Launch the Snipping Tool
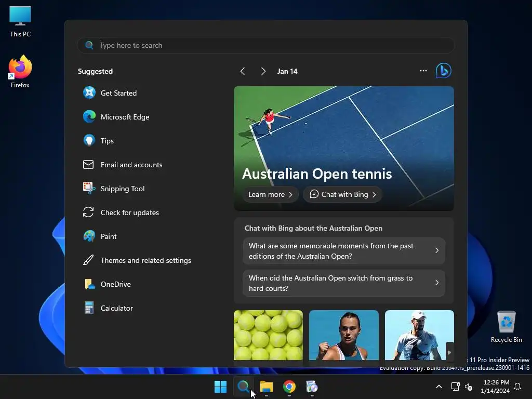 tap(114, 189)
